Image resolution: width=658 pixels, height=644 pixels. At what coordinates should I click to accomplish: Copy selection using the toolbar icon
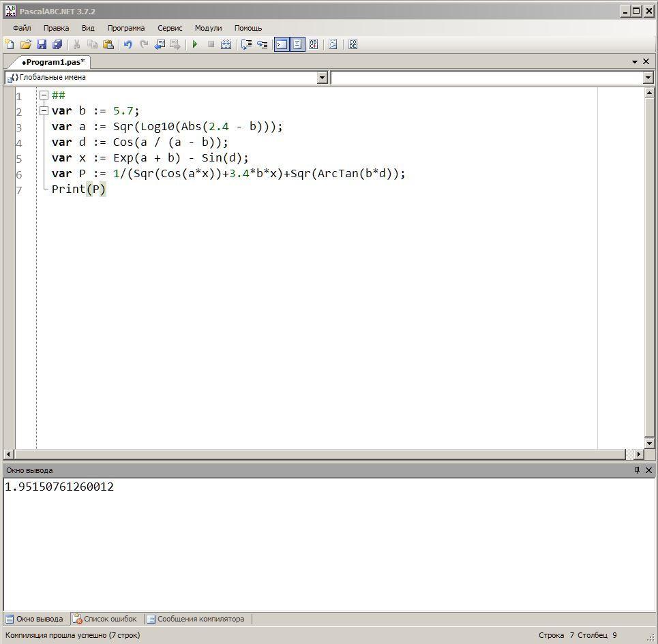[x=92, y=44]
